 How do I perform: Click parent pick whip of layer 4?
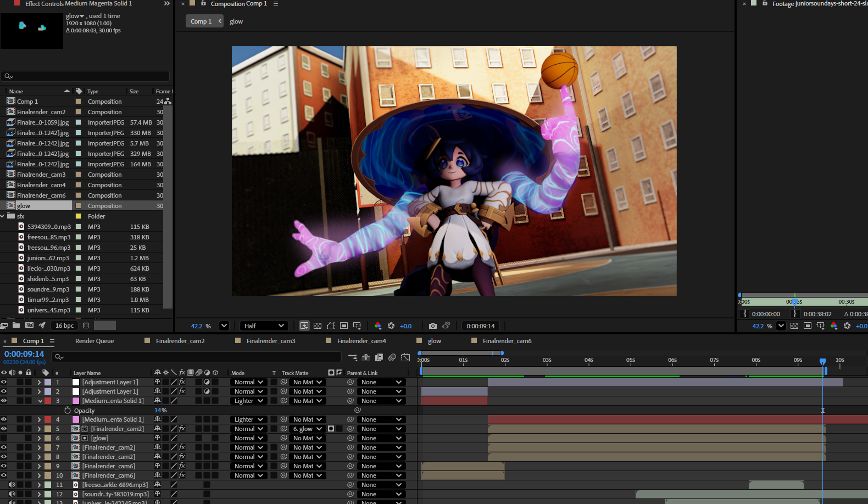click(x=350, y=419)
